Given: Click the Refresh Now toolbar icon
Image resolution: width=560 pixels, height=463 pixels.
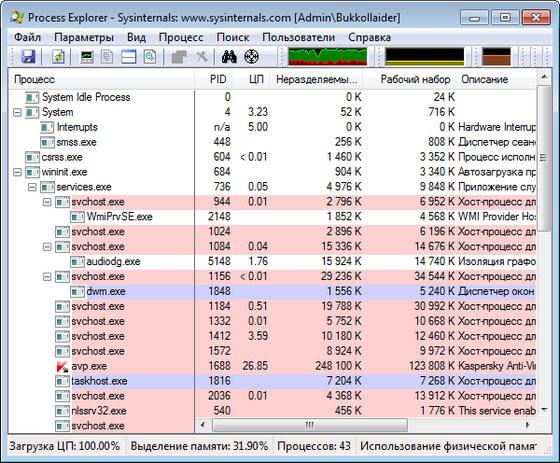Looking at the screenshot, I should tap(58, 56).
